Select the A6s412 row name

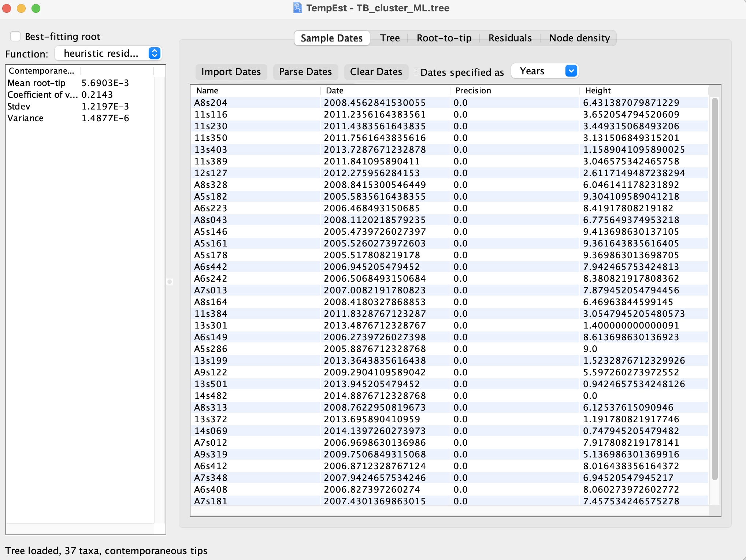(x=211, y=466)
